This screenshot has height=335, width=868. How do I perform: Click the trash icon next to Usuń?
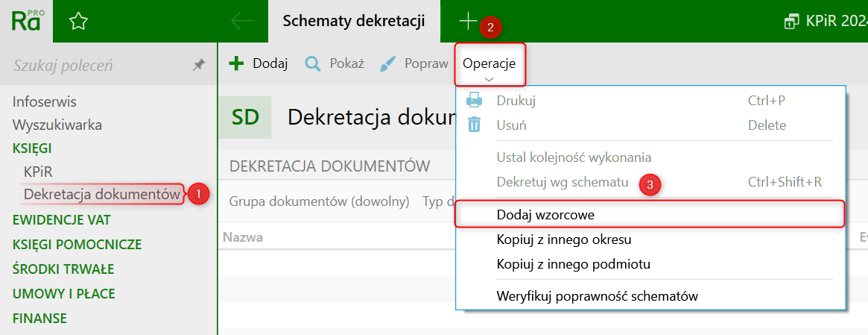pos(475,125)
